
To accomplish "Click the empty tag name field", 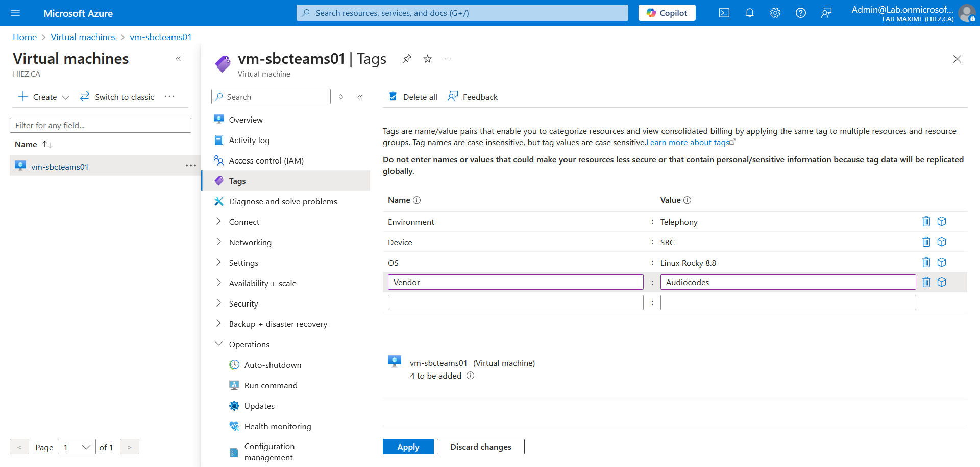I will click(x=515, y=302).
